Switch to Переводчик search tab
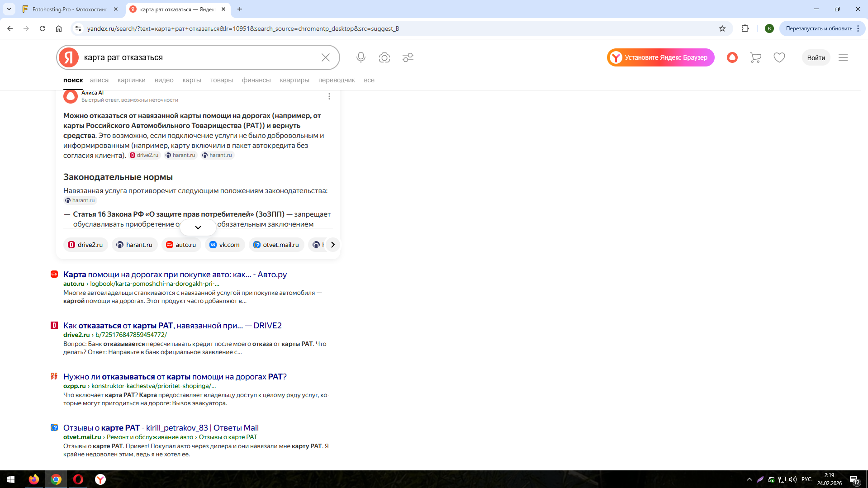 (337, 80)
